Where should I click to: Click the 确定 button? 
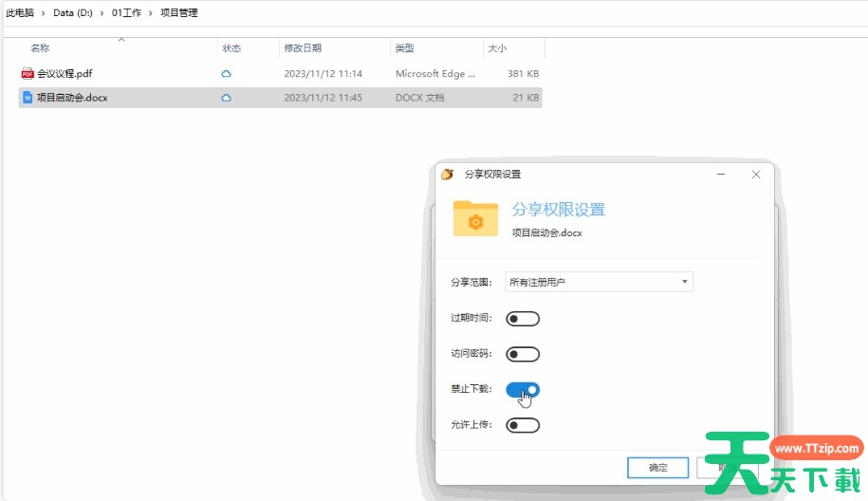click(x=657, y=467)
